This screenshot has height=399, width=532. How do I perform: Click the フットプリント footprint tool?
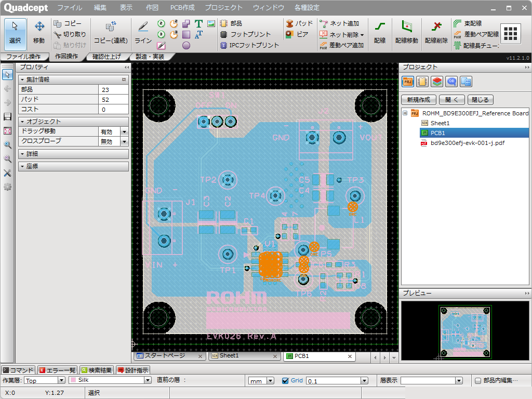245,34
